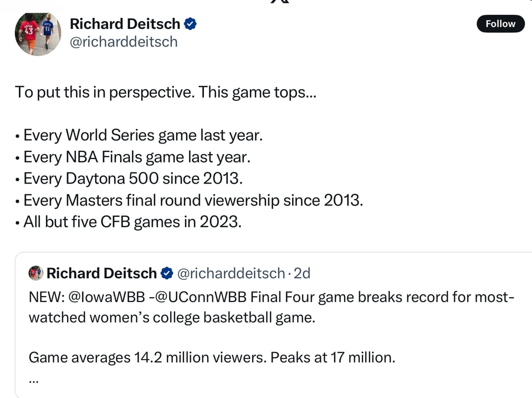Open the @richarddeitsch handle under header name
The width and height of the screenshot is (532, 398).
[x=124, y=42]
